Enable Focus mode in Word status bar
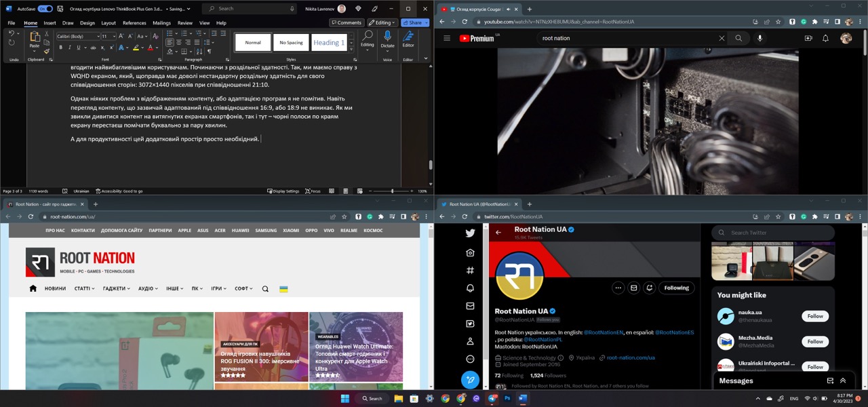The width and height of the screenshot is (868, 407). point(313,191)
